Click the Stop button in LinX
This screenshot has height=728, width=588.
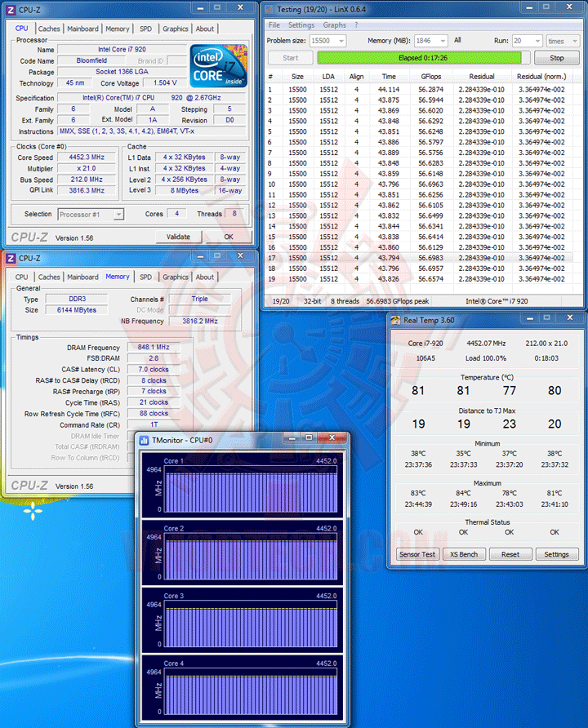click(x=557, y=58)
